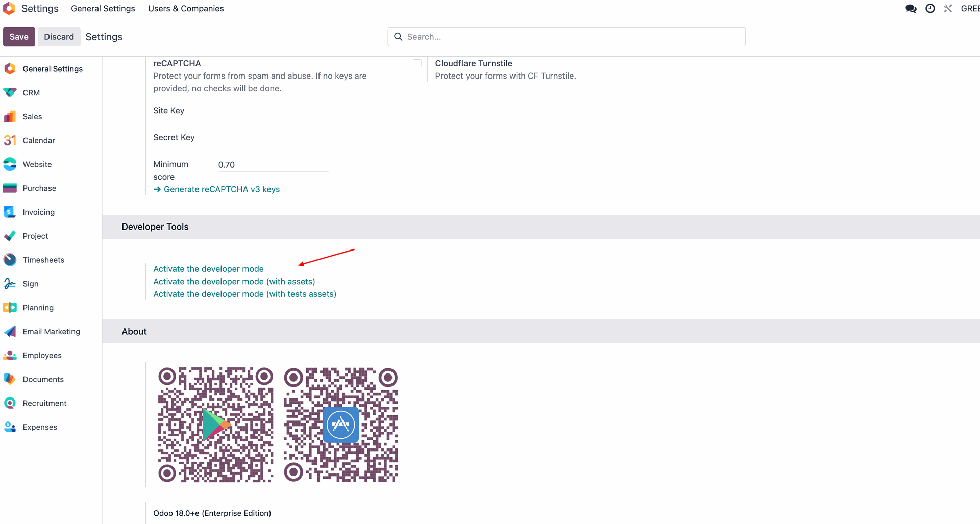Select the CRM settings tab label
The height and width of the screenshot is (524, 980).
pos(31,93)
